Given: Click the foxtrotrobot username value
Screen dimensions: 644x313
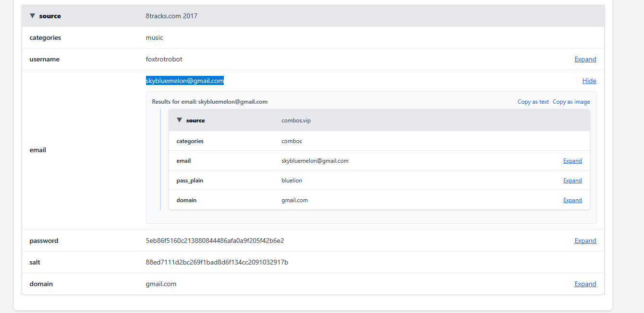Looking at the screenshot, I should click(164, 60).
